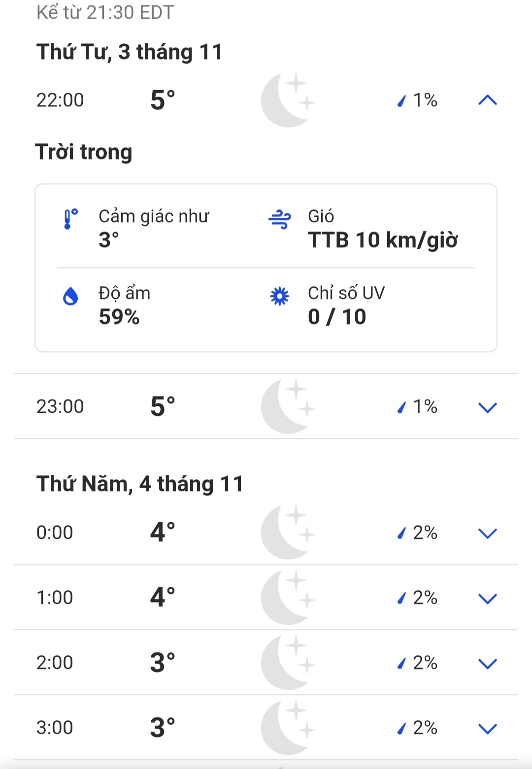Expand the 1:00 hourly forecast
Viewport: 532px width, 769px height.
pyautogui.click(x=487, y=598)
